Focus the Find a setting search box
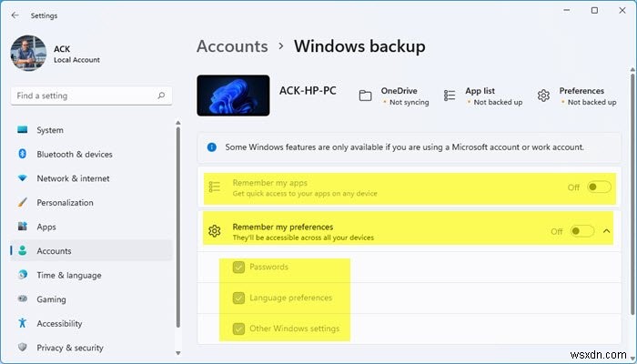The image size is (637, 364). click(91, 96)
